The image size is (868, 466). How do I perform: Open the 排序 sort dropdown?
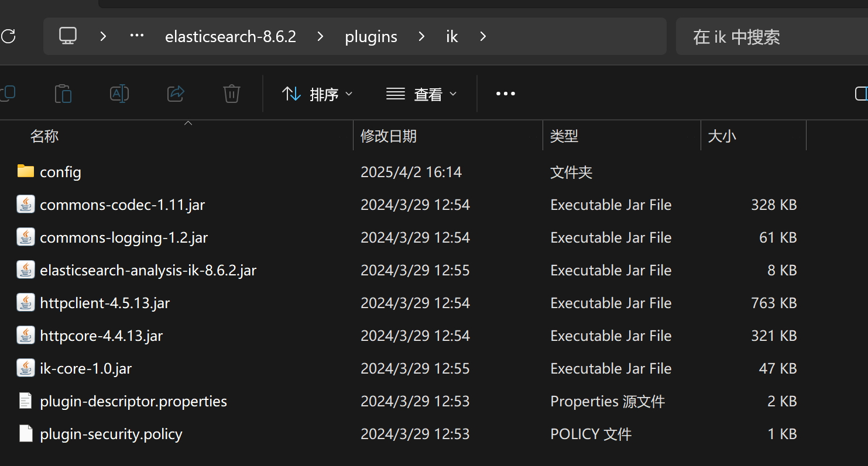(x=317, y=94)
